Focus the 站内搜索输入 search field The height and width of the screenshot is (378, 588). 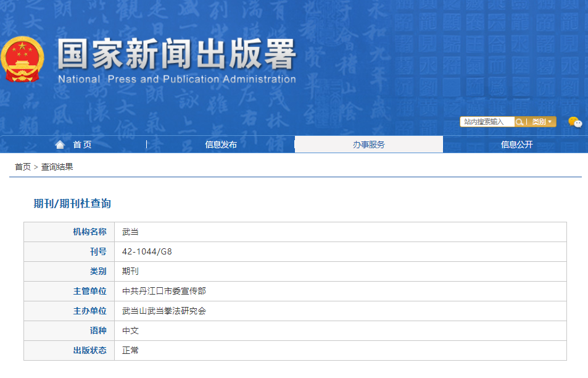point(487,122)
